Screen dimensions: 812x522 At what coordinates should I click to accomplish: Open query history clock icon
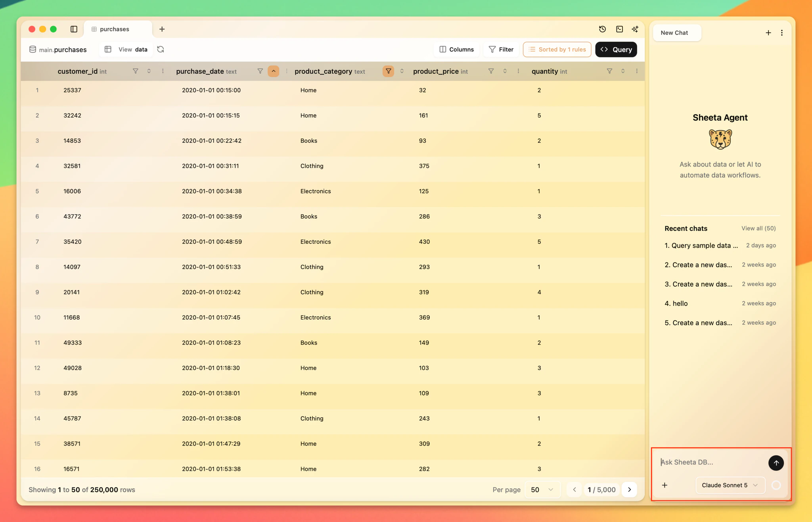(x=602, y=29)
